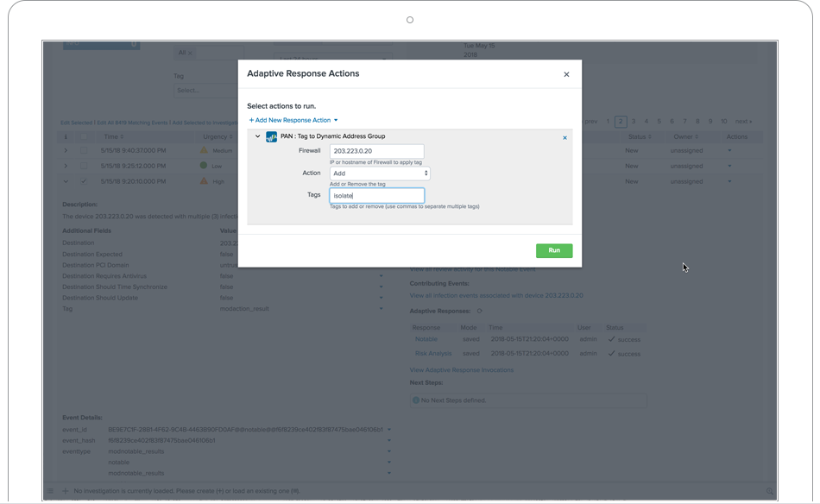Toggle the select-all checkbox in table header
820x504 pixels.
point(84,137)
